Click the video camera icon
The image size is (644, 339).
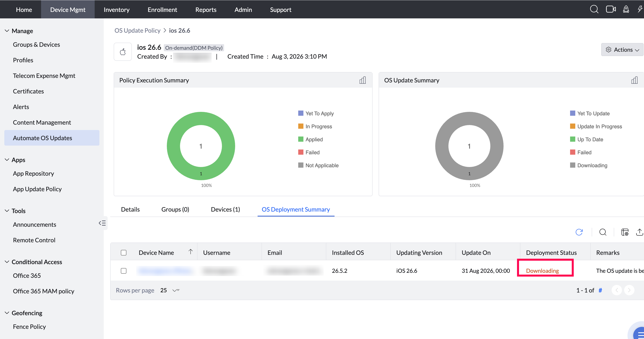tap(611, 10)
